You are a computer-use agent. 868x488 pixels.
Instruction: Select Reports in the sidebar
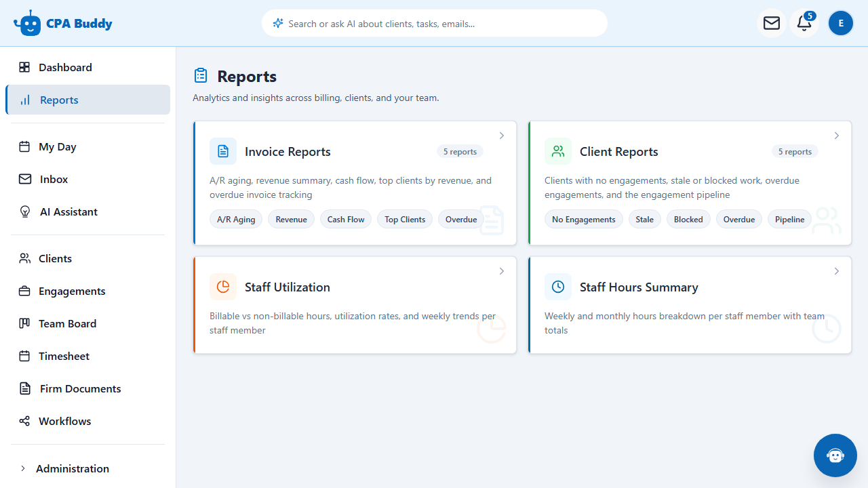pos(87,100)
